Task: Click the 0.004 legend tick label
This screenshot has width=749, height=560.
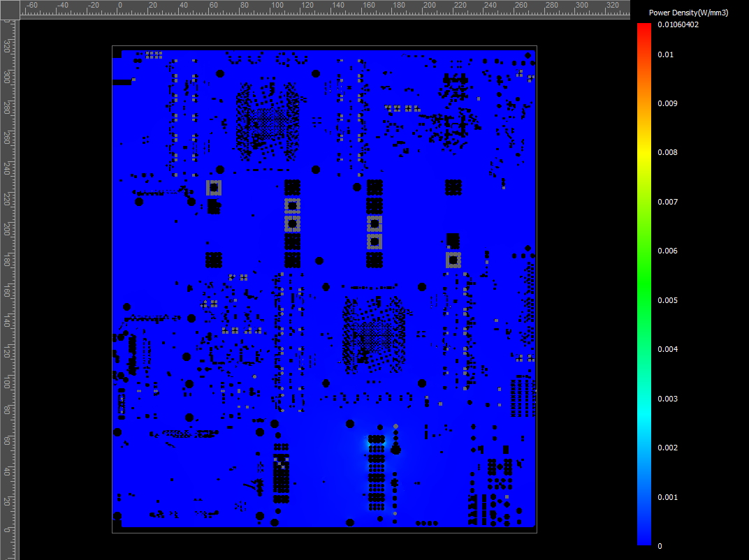Action: click(x=667, y=349)
